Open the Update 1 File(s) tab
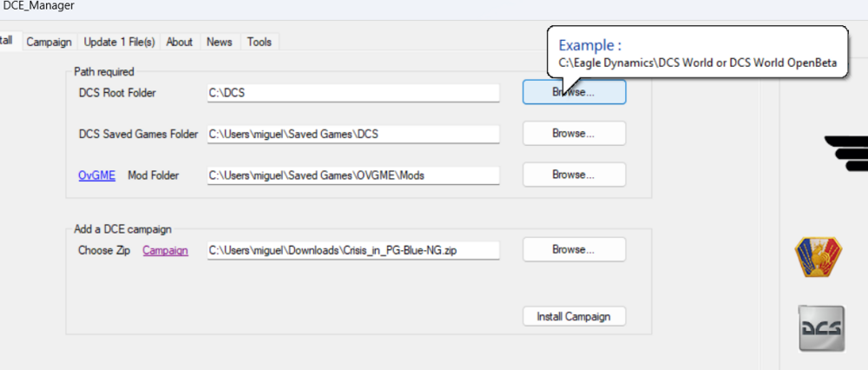Viewport: 868px width, 370px height. click(x=119, y=42)
